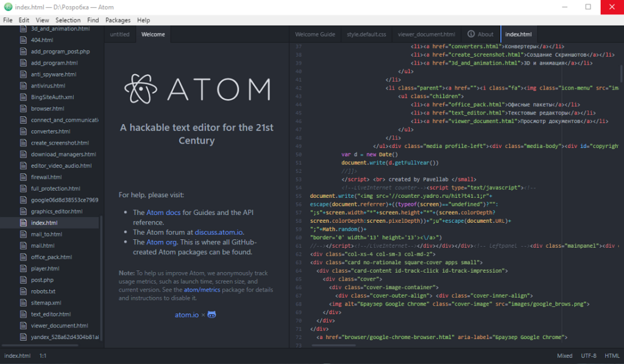Click the file icon beside post.php

coord(24,280)
